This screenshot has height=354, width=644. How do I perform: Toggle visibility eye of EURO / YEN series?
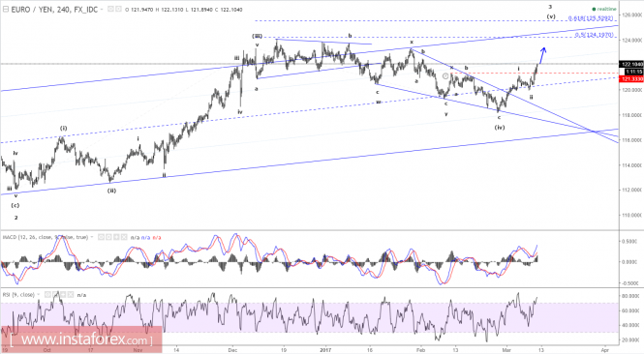[x=110, y=9]
